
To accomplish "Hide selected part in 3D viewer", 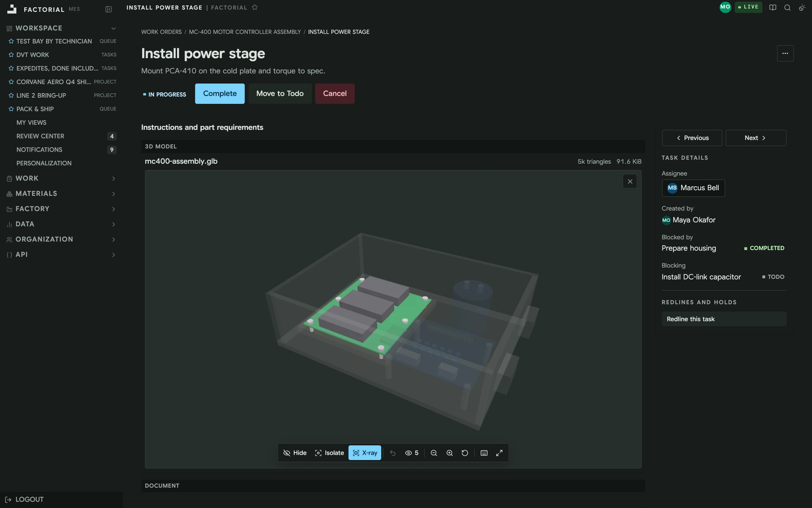I will (295, 453).
